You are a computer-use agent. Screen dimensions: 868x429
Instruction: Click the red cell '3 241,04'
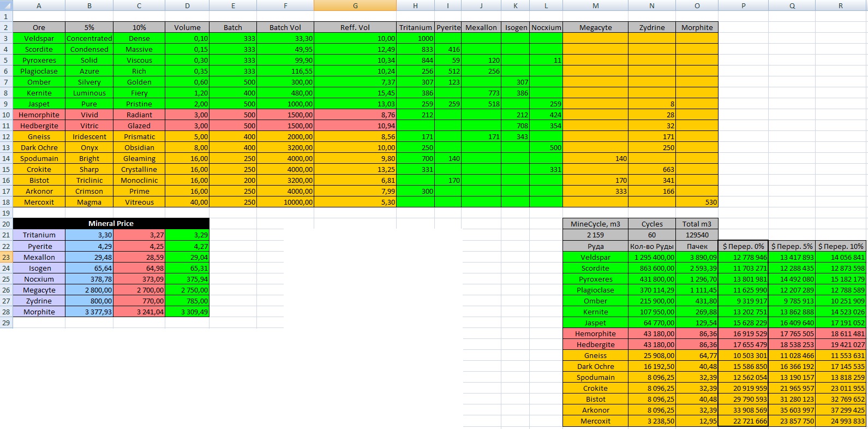point(139,312)
